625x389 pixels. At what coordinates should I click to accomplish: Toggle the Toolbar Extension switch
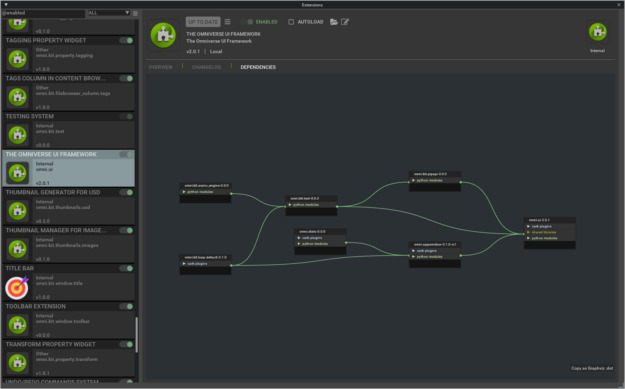point(126,306)
